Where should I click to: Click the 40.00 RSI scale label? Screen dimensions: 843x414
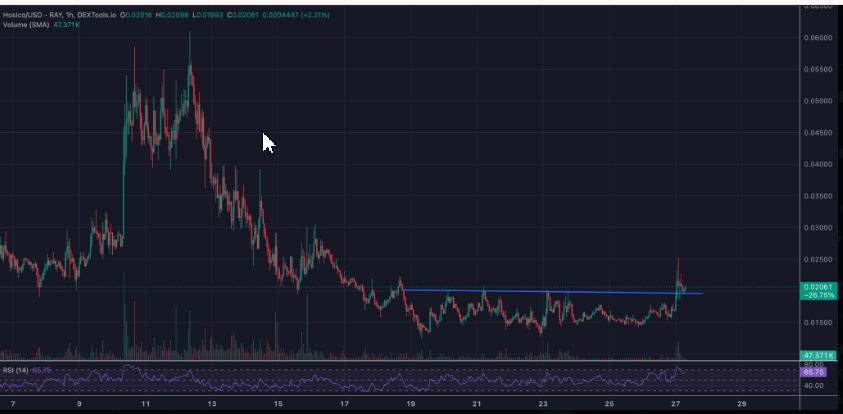tap(813, 386)
